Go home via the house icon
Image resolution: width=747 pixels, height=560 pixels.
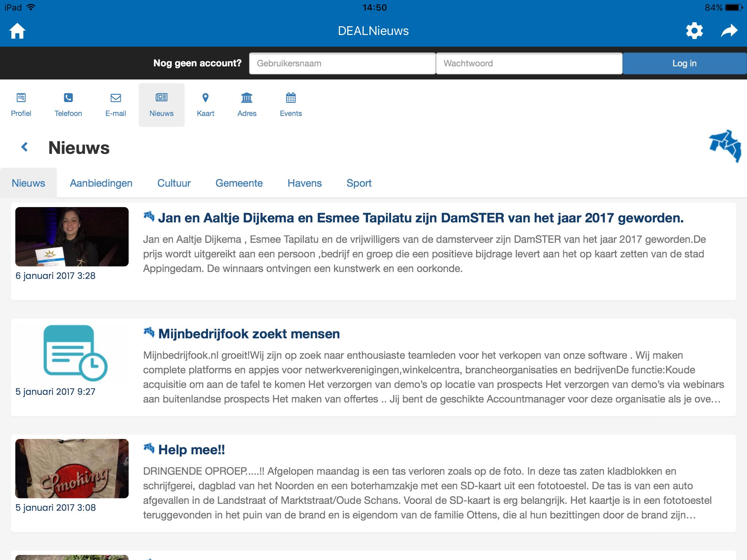18,30
